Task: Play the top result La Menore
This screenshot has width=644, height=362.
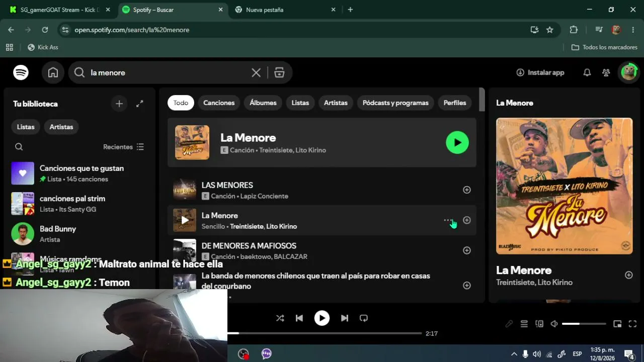Action: 457,142
